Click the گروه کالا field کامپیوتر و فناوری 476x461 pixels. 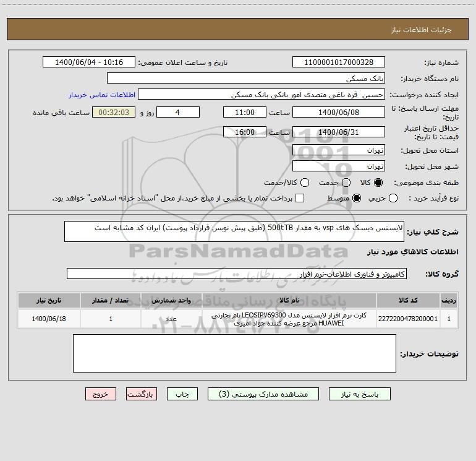pyautogui.click(x=237, y=274)
